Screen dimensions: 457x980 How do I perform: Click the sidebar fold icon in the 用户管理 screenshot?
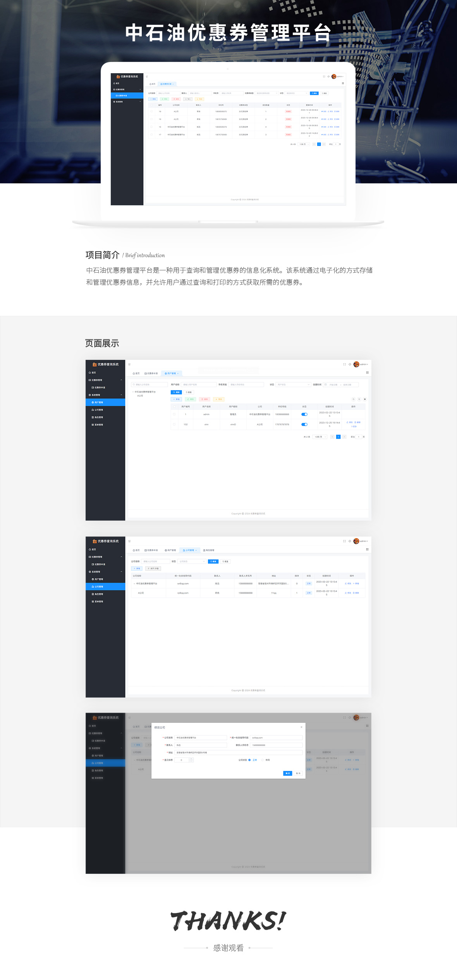[x=129, y=364]
